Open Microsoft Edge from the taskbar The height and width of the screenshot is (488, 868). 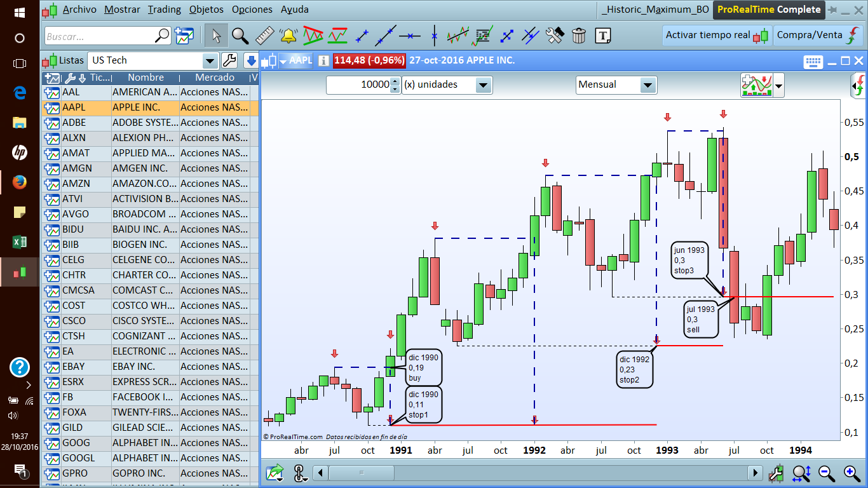20,93
